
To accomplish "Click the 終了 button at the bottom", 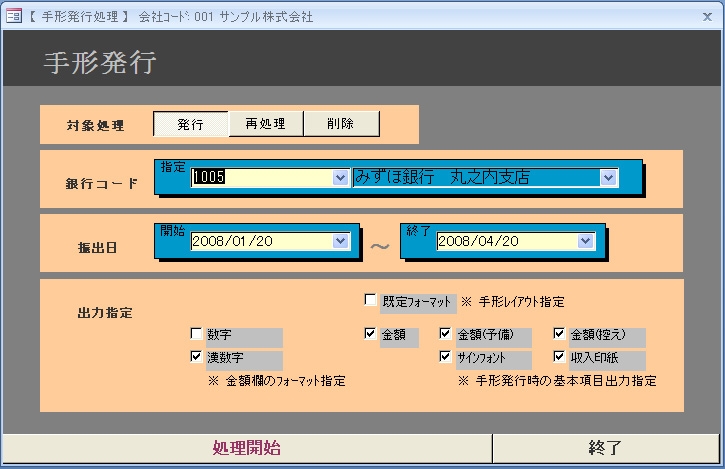I will pyautogui.click(x=606, y=448).
